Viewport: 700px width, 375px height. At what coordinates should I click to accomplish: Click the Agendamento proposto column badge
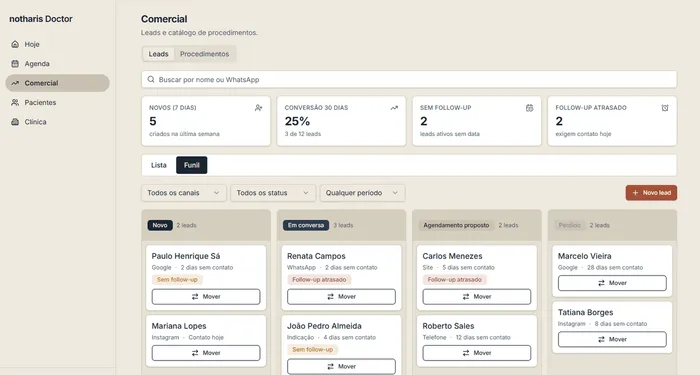pos(456,225)
